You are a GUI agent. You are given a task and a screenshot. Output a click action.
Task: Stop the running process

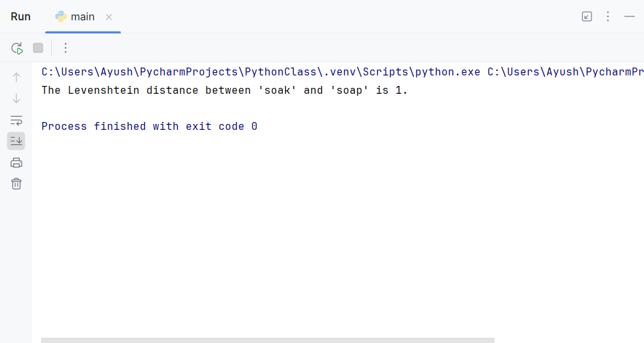[x=38, y=48]
